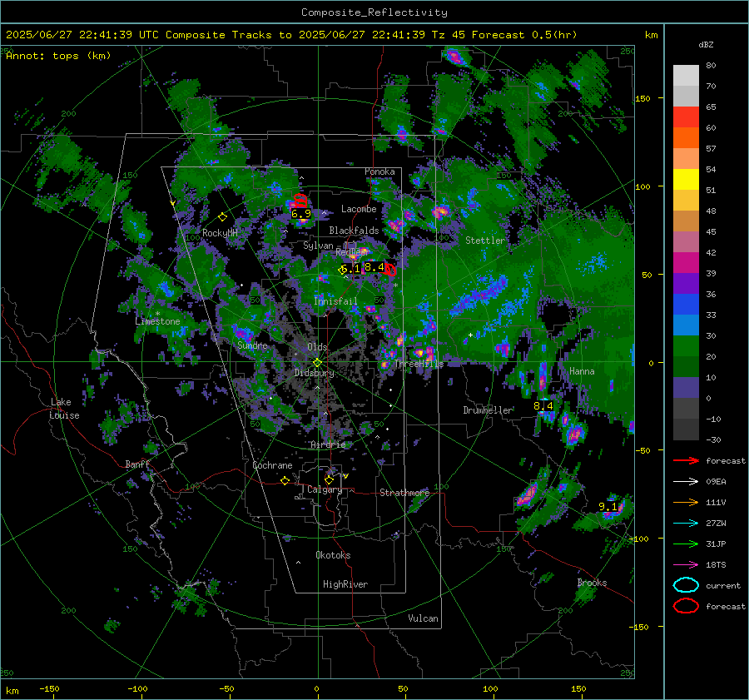The width and height of the screenshot is (749, 700).
Task: Click the HighRiver town label
Action: click(x=345, y=584)
